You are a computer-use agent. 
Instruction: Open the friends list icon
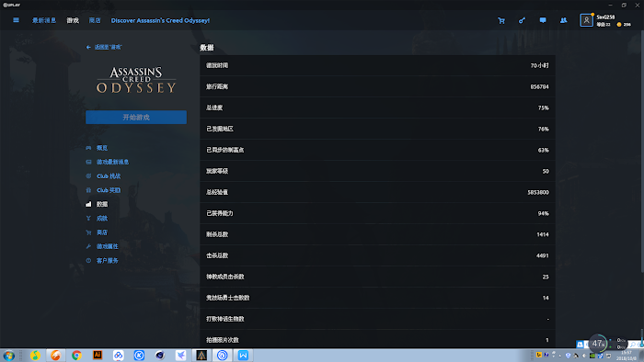tap(563, 20)
